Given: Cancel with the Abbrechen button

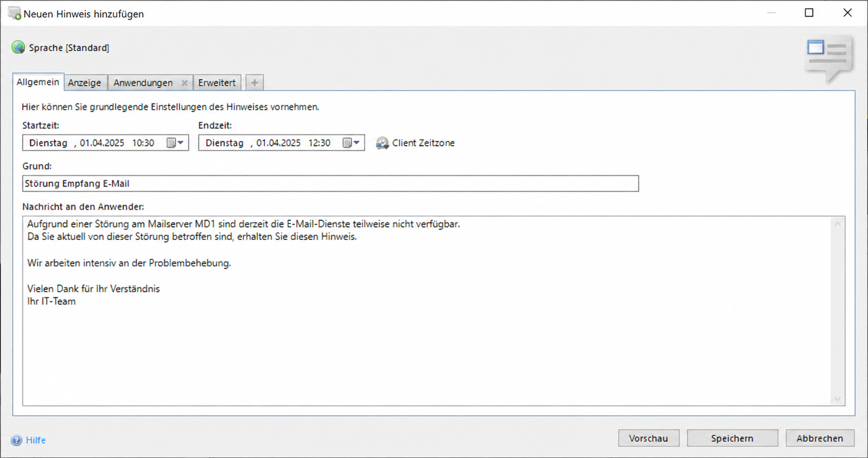Looking at the screenshot, I should pyautogui.click(x=820, y=438).
